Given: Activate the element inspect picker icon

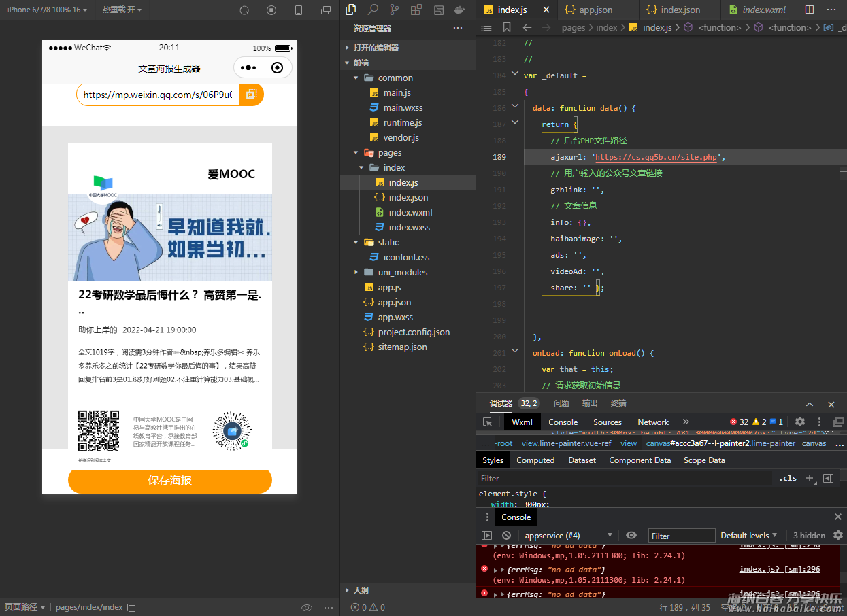Looking at the screenshot, I should coord(488,422).
